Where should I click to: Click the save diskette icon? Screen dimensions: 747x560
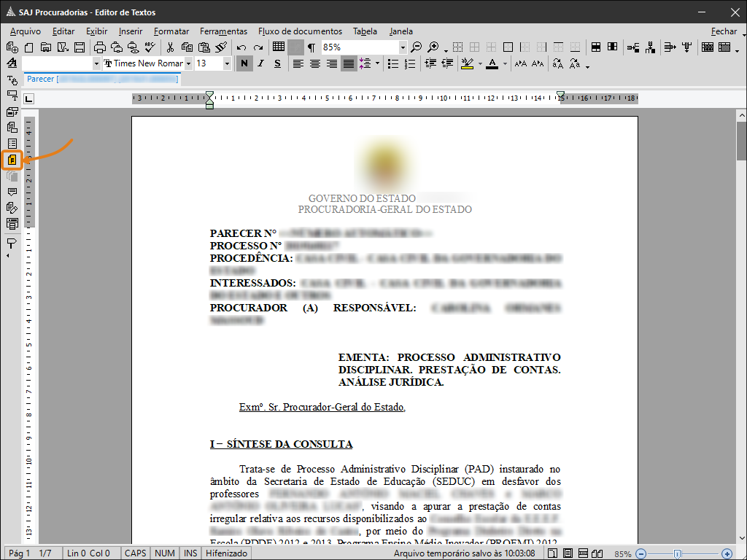click(x=80, y=47)
